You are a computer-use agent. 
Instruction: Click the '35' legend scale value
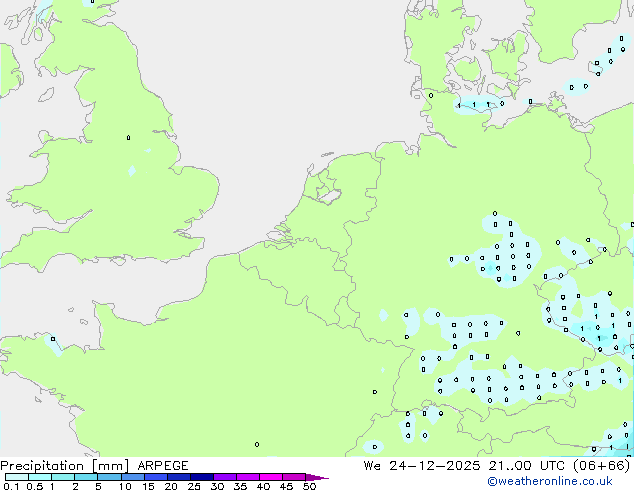(240, 486)
